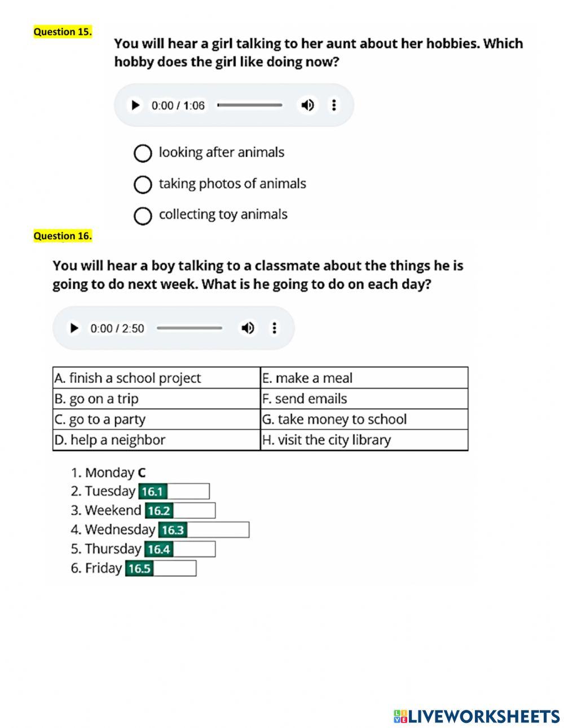The image size is (564, 728).
Task: Open the Liveworksheets logo link
Action: click(x=477, y=716)
